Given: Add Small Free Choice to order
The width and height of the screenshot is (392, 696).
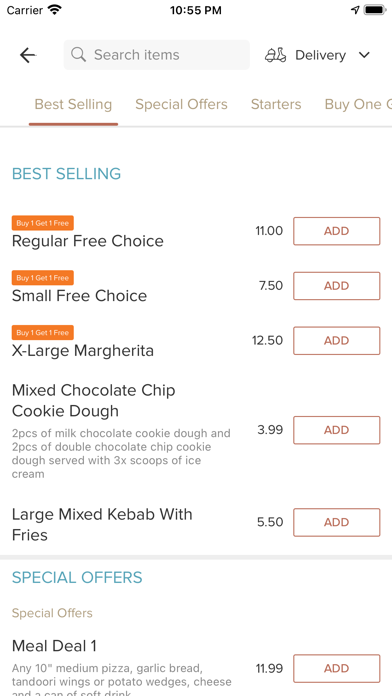Looking at the screenshot, I should (x=337, y=286).
